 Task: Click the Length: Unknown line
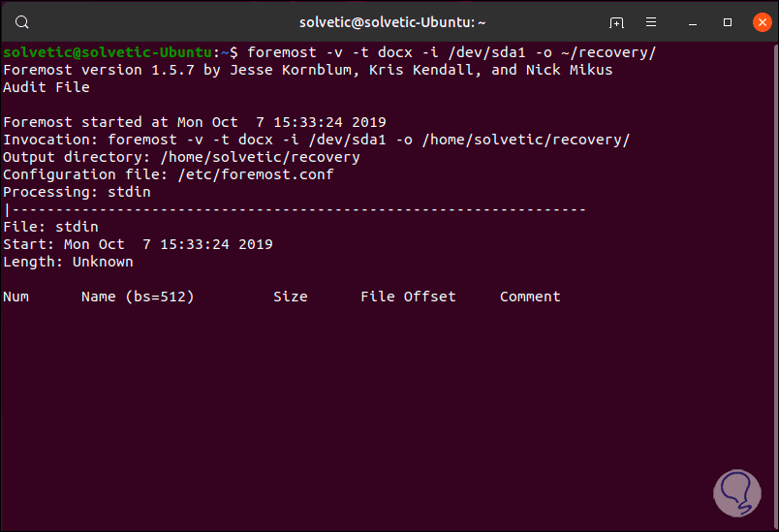(68, 262)
